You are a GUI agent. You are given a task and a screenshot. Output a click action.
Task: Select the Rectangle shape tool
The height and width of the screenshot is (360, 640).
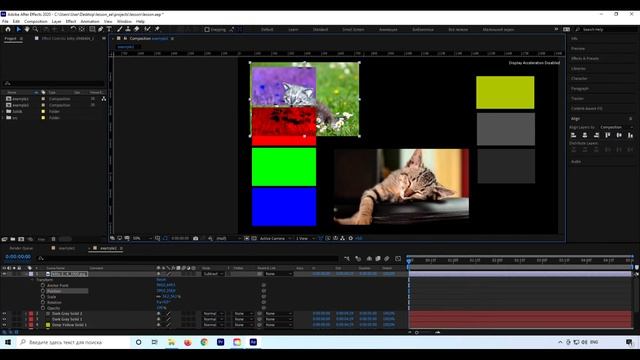pyautogui.click(x=92, y=29)
